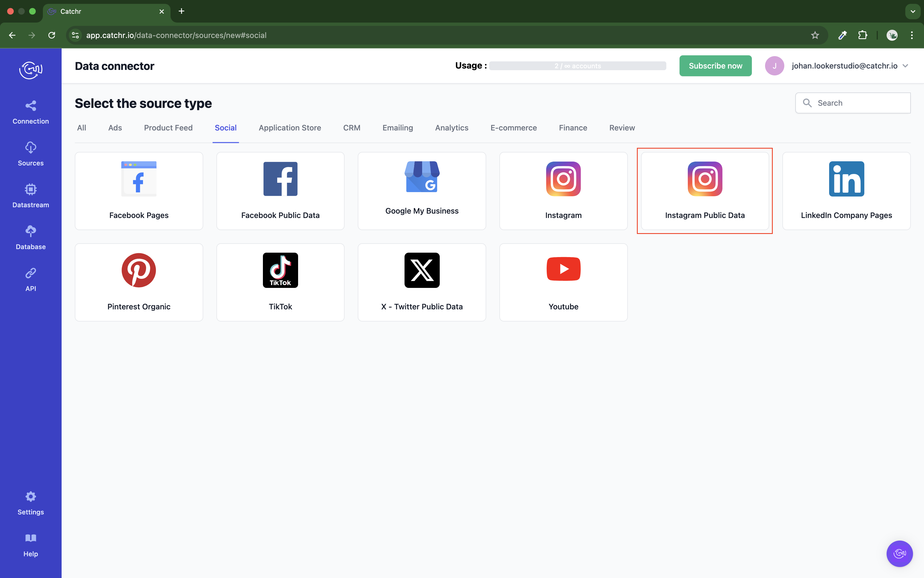Switch to the Application Store tab

290,128
